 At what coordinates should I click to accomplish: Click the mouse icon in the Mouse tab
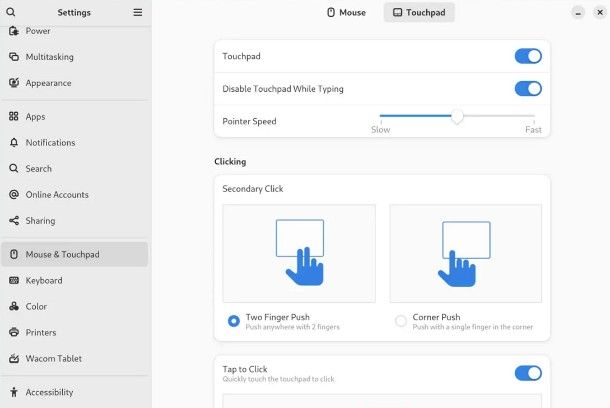[x=331, y=12]
